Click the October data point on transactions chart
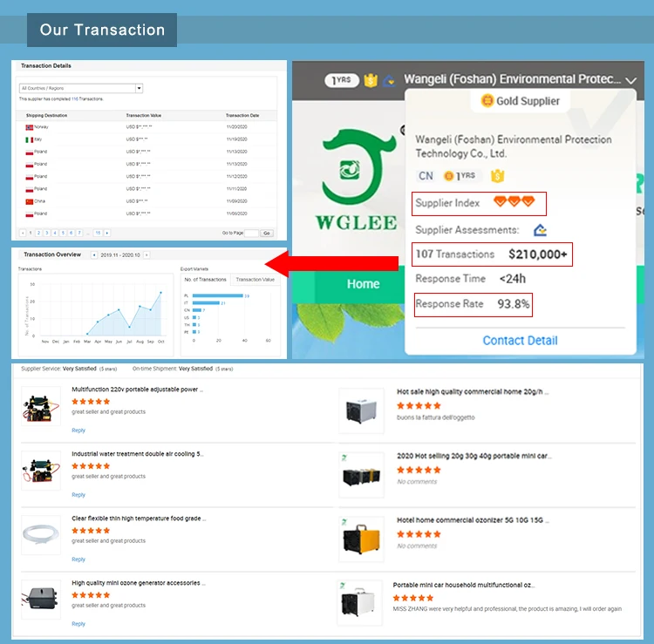Image resolution: width=654 pixels, height=644 pixels. (161, 293)
